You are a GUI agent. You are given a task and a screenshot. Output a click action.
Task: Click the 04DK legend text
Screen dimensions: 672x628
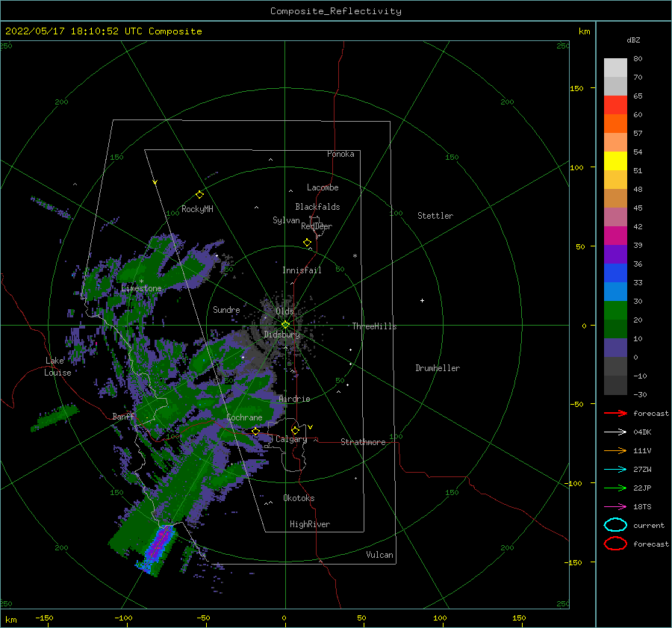click(642, 432)
